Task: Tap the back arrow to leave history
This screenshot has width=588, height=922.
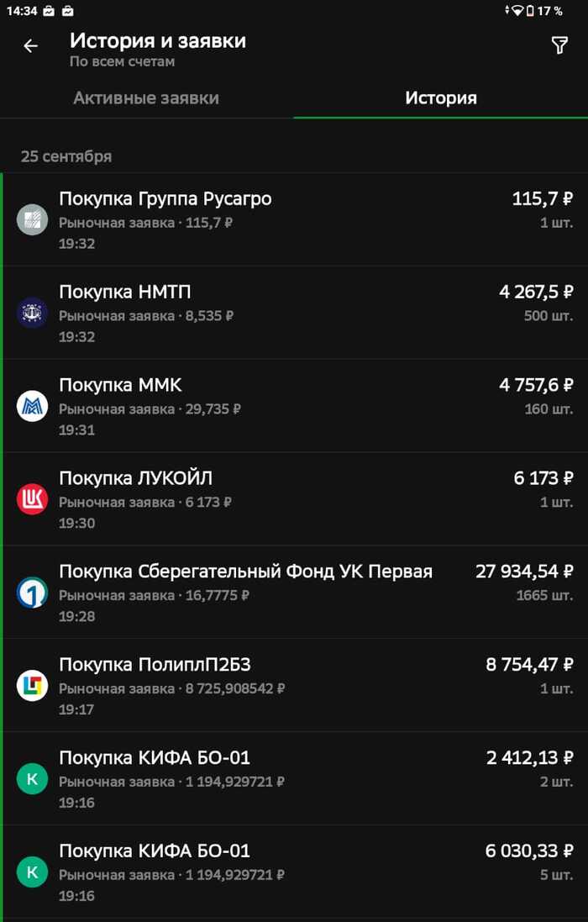Action: pyautogui.click(x=31, y=46)
